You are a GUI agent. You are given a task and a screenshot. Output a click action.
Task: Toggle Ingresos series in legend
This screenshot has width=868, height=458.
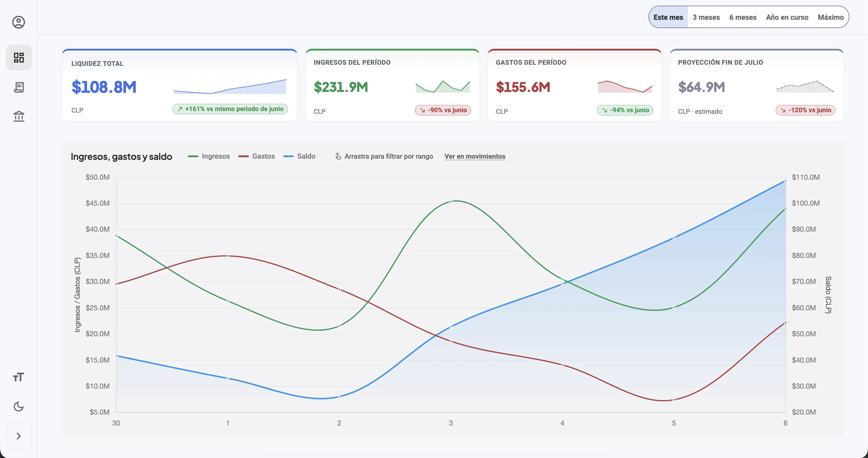click(208, 156)
